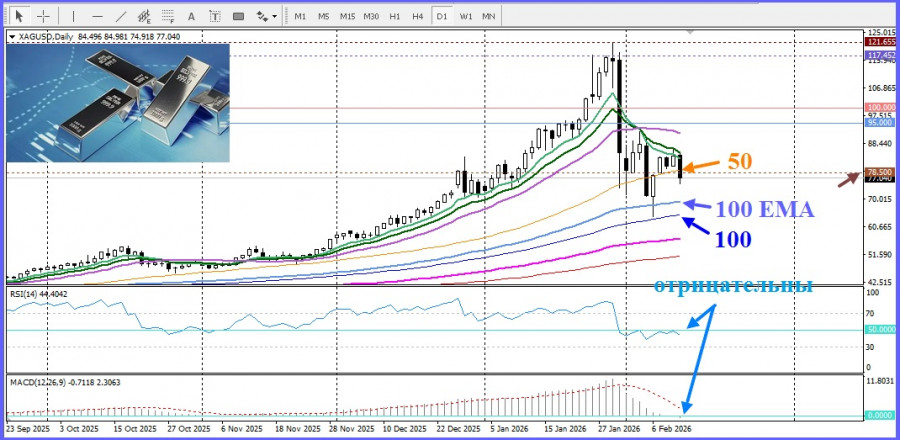The height and width of the screenshot is (440, 900).
Task: Select the horizontal line tool
Action: point(97,16)
